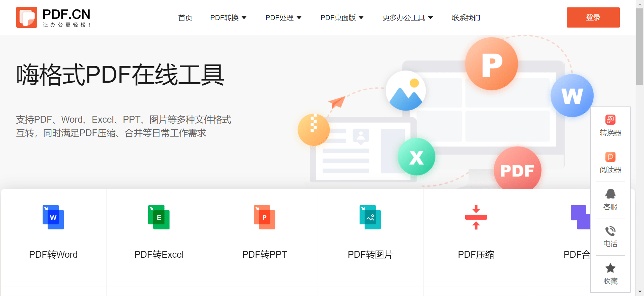
Task: Click the PDF.CN logo text
Action: pyautogui.click(x=66, y=14)
